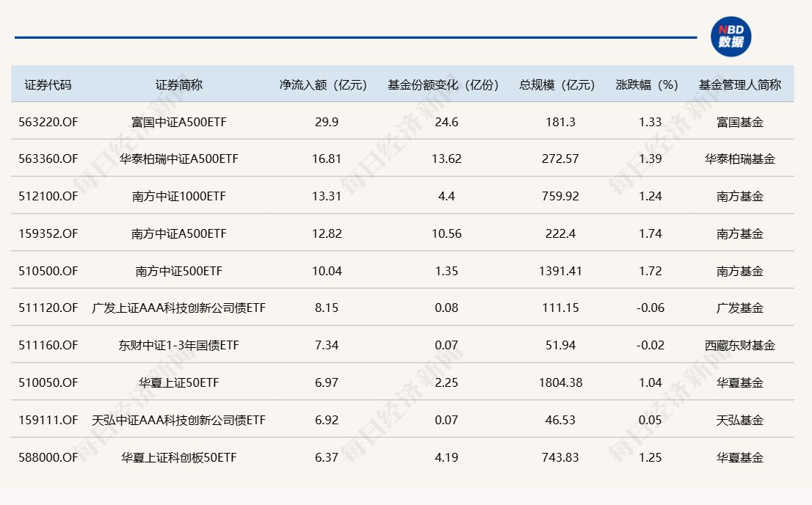Select security code 159352.OF
Viewport: 812px width, 505px height.
pyautogui.click(x=48, y=233)
